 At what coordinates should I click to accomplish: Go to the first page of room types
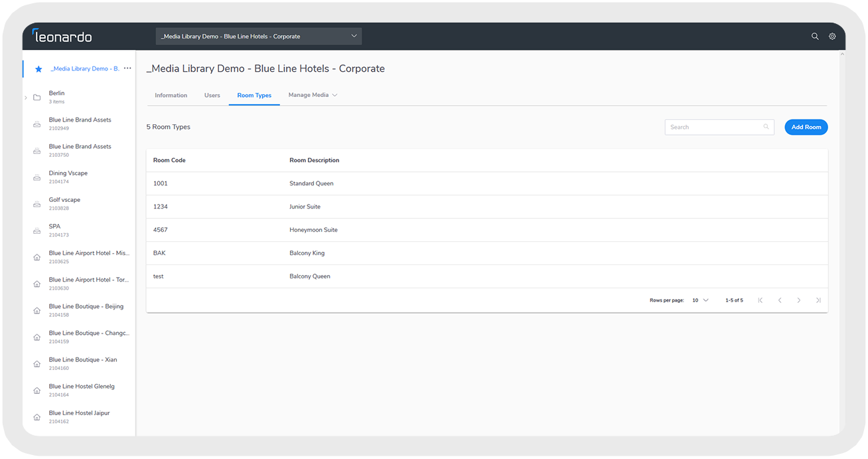(x=760, y=300)
